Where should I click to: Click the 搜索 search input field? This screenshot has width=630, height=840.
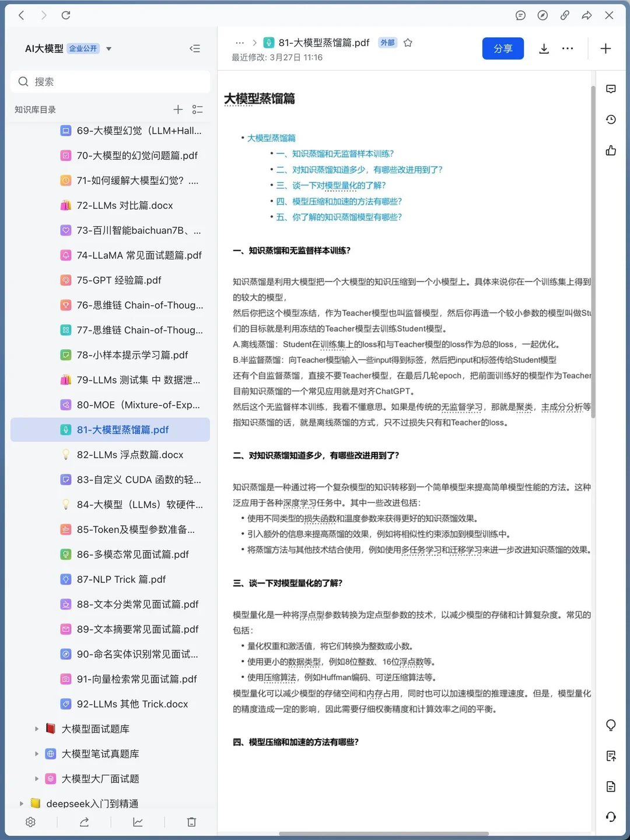pyautogui.click(x=110, y=82)
